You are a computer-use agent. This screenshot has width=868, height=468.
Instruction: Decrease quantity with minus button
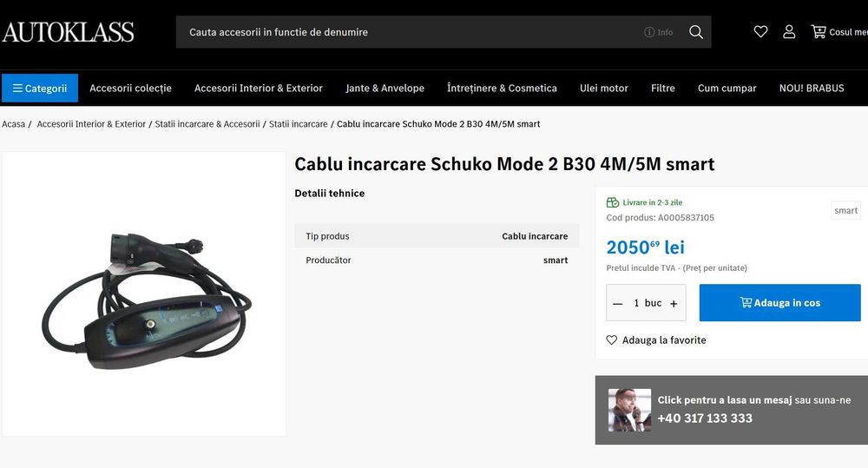pyautogui.click(x=618, y=303)
